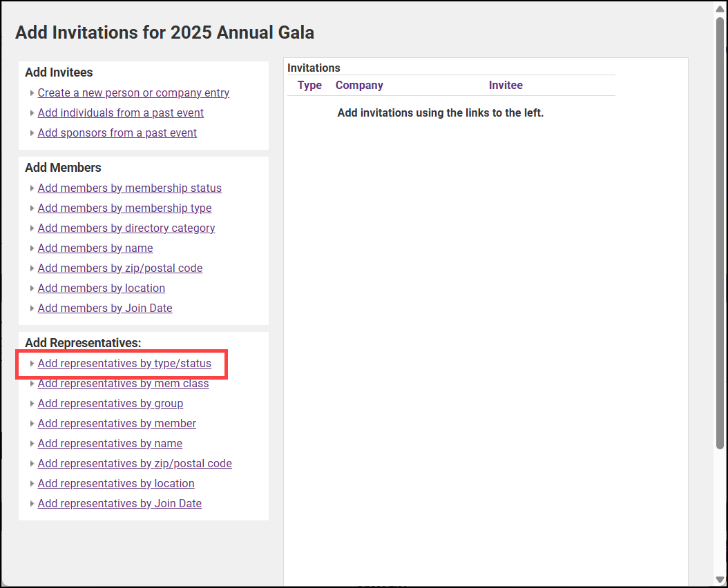The width and height of the screenshot is (728, 588).
Task: Click 'Add representatives by name' link
Action: click(110, 443)
